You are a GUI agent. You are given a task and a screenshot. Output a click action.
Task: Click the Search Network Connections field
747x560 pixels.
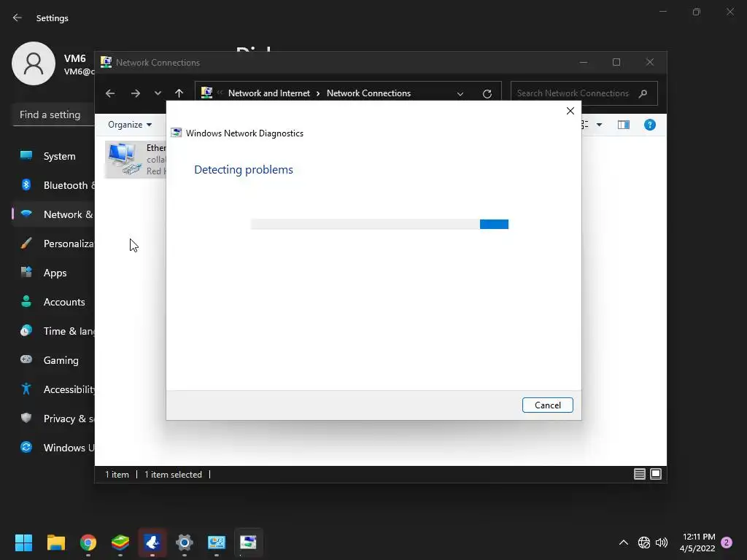coord(584,93)
